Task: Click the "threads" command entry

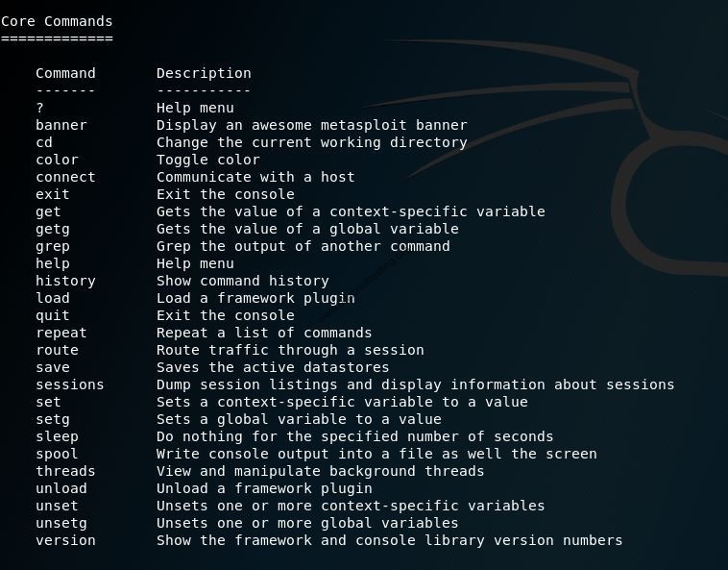Action: pos(65,471)
